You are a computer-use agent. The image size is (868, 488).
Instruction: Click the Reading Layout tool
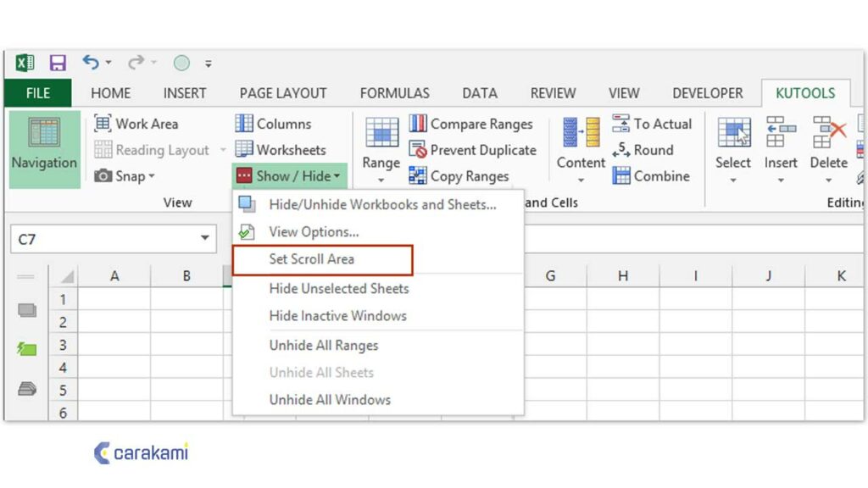point(152,150)
